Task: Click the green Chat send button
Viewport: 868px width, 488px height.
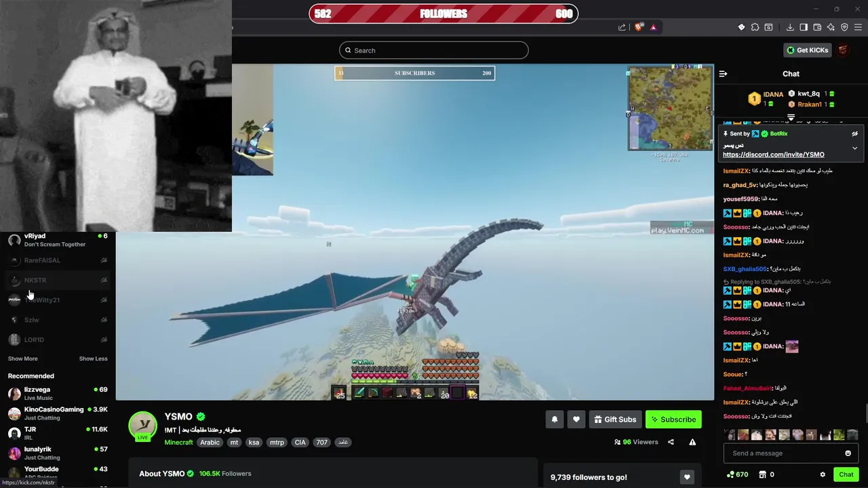Action: (846, 474)
